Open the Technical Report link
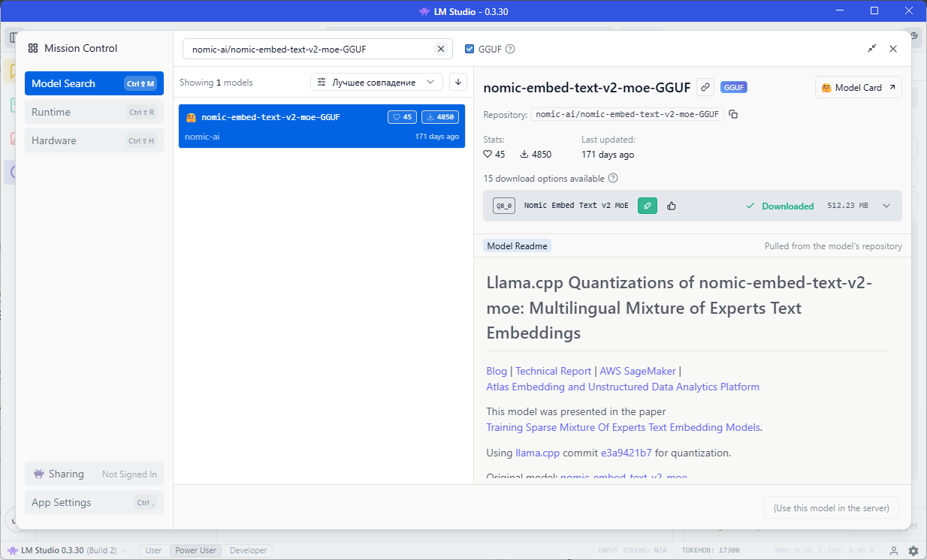The height and width of the screenshot is (560, 927). coord(553,371)
